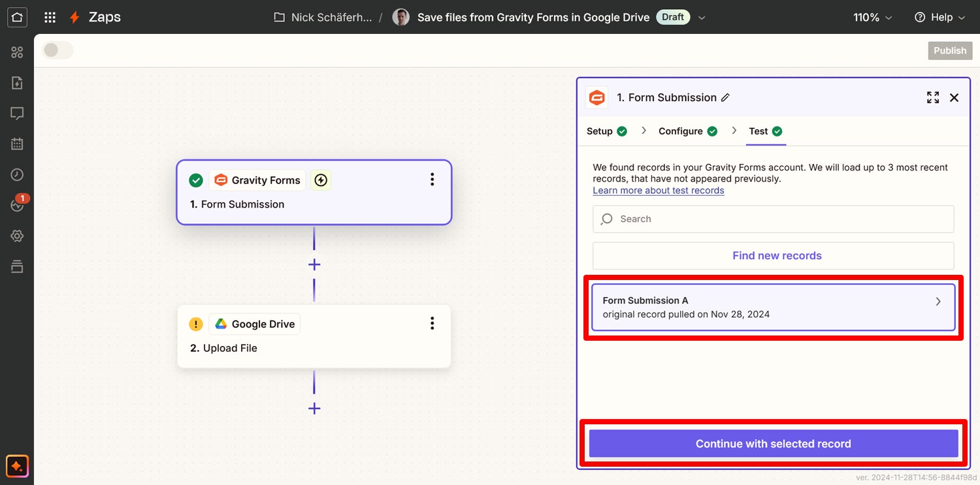Click the instant trigger lightning badge
980x485 pixels.
coord(320,180)
